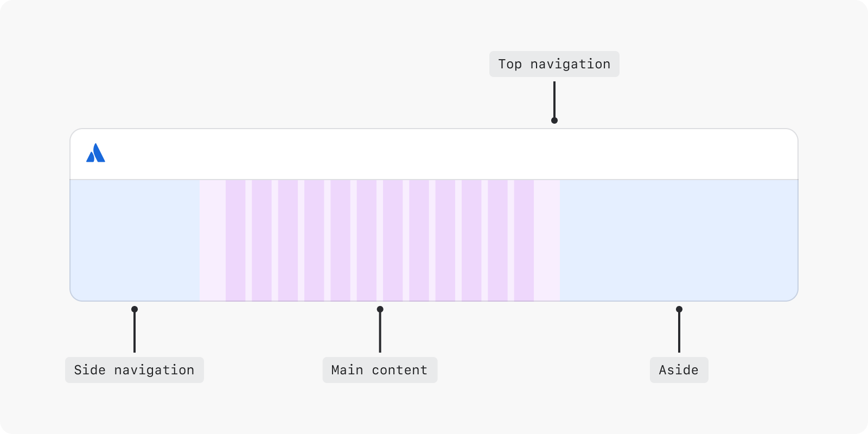Click the light left margin of grid
868x434 pixels.
coord(212,240)
